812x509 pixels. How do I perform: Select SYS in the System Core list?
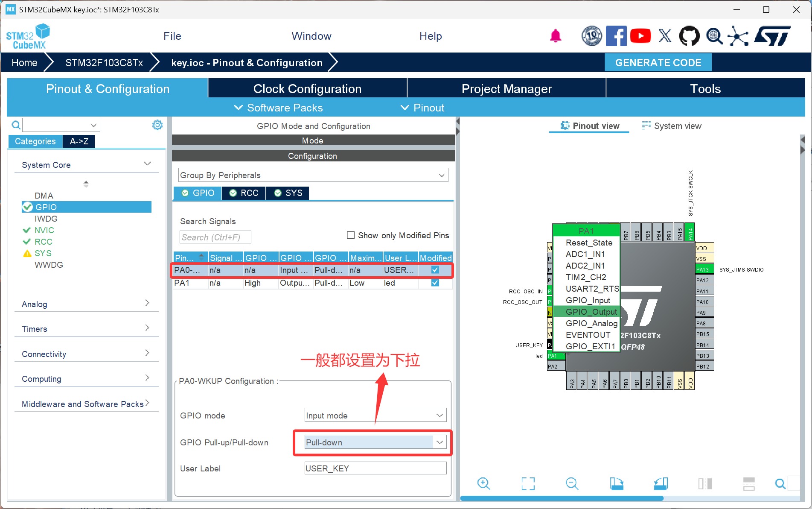click(43, 253)
